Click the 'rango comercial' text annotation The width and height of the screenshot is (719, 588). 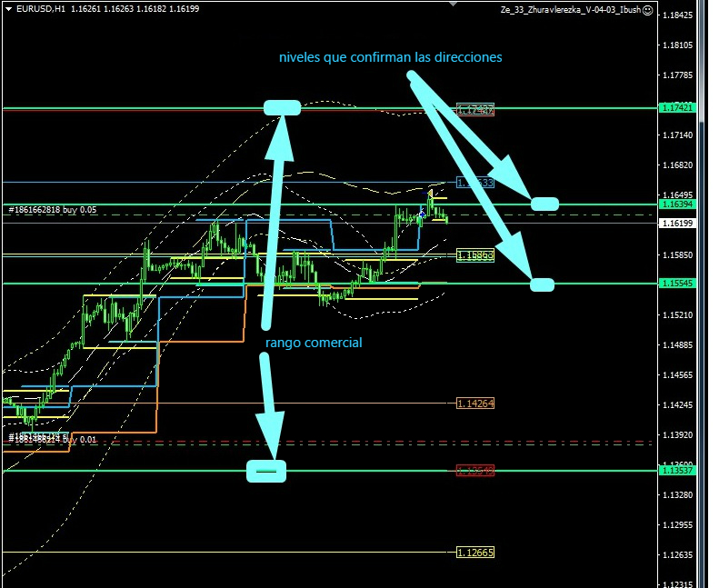click(x=314, y=343)
